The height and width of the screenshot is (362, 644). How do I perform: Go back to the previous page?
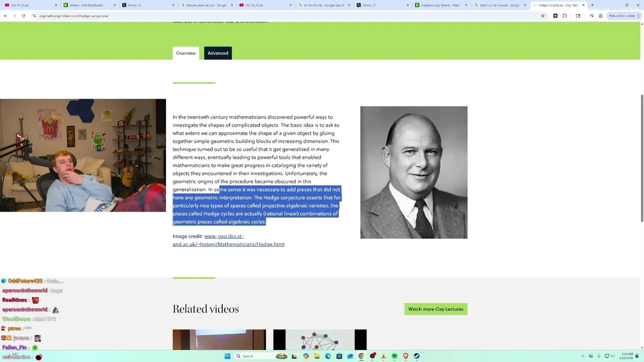[5, 16]
